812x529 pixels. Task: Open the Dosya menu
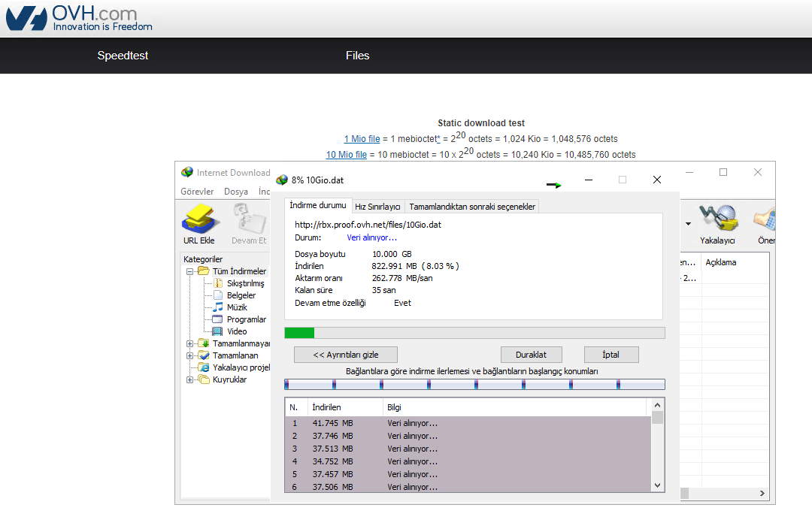[x=236, y=192]
